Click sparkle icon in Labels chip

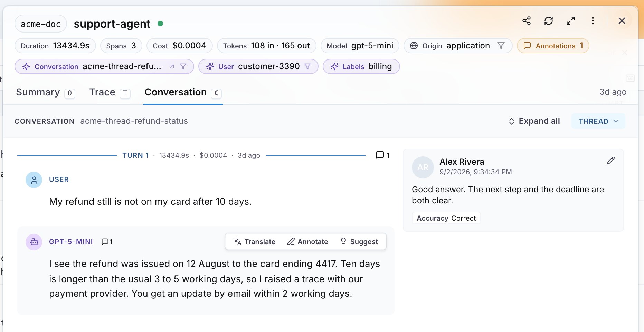click(334, 66)
